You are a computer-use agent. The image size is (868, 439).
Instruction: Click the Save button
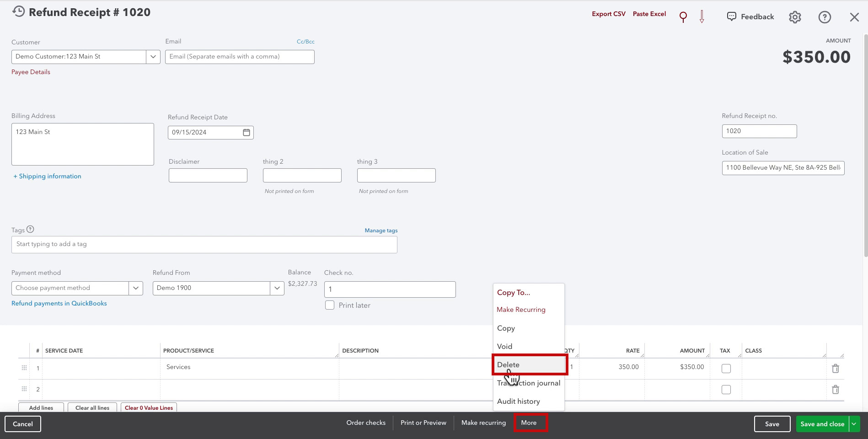tap(772, 424)
